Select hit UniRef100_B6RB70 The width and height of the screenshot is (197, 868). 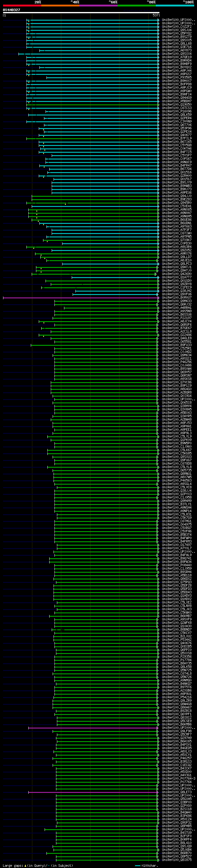point(177,853)
